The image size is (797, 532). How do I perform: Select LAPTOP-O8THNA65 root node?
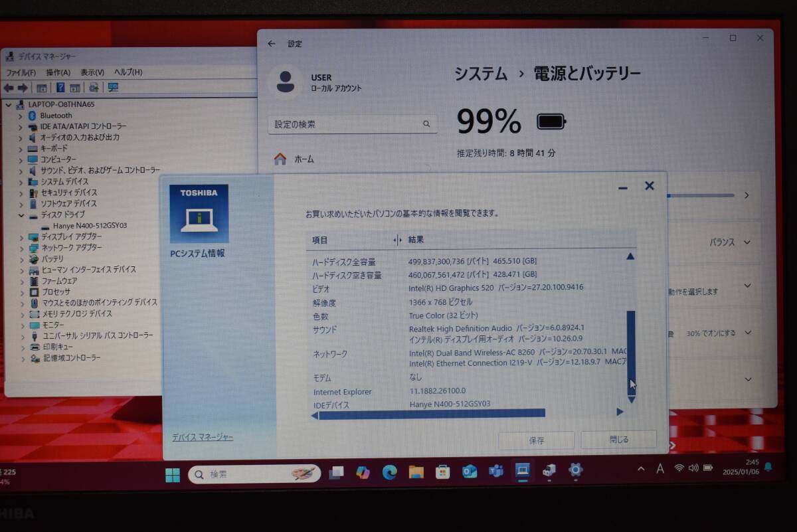[61, 105]
